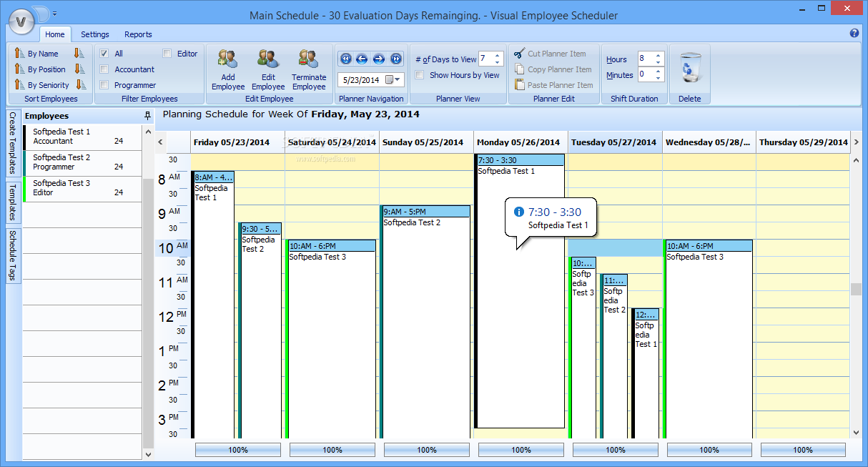This screenshot has width=868, height=467.
Task: Increase the number of Days to View
Action: point(498,56)
